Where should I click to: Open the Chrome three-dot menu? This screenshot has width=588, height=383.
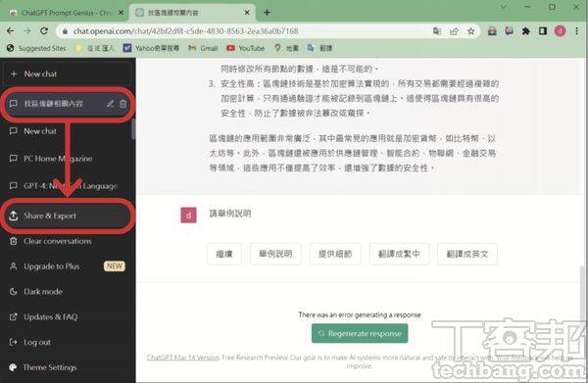577,31
